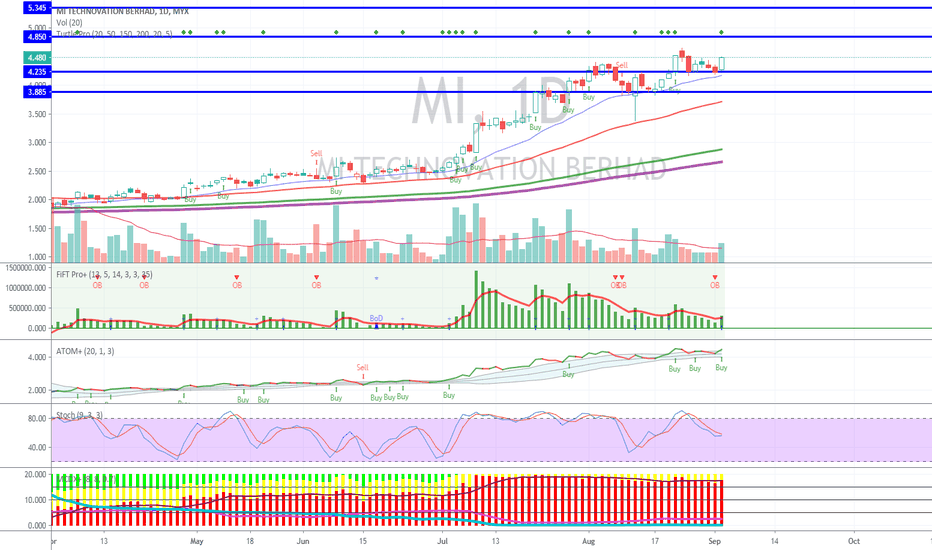Click the Sell signal on June price candles
Viewport: 932px width, 550px height.
click(x=316, y=153)
